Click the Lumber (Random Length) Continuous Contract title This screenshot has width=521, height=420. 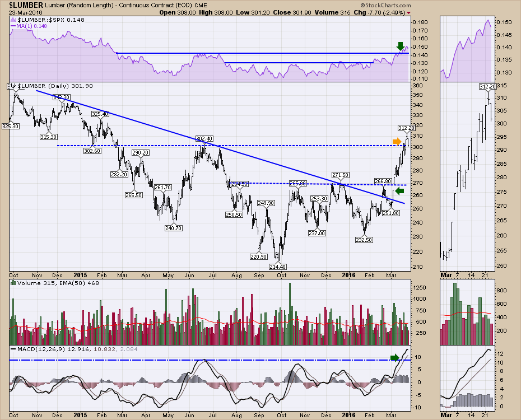point(119,5)
